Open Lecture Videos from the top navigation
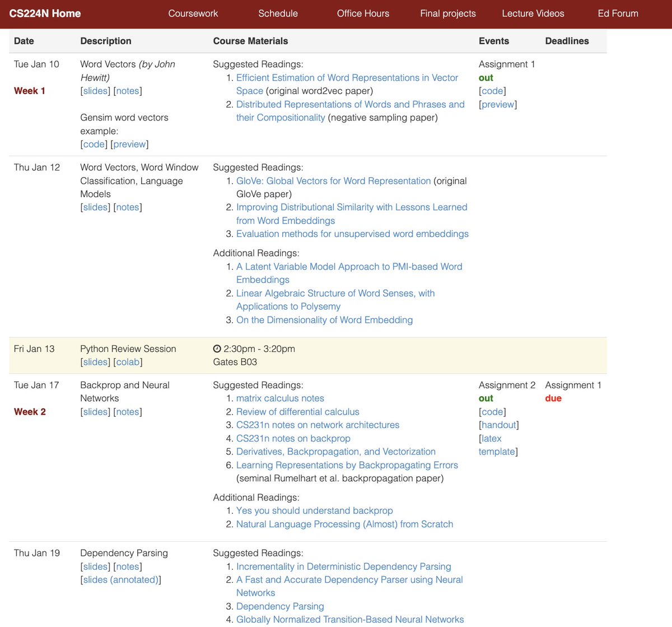This screenshot has height=627, width=672. 533,13
